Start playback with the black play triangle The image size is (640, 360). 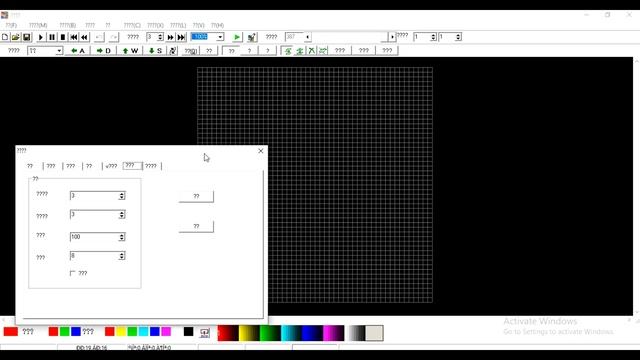pyautogui.click(x=41, y=37)
